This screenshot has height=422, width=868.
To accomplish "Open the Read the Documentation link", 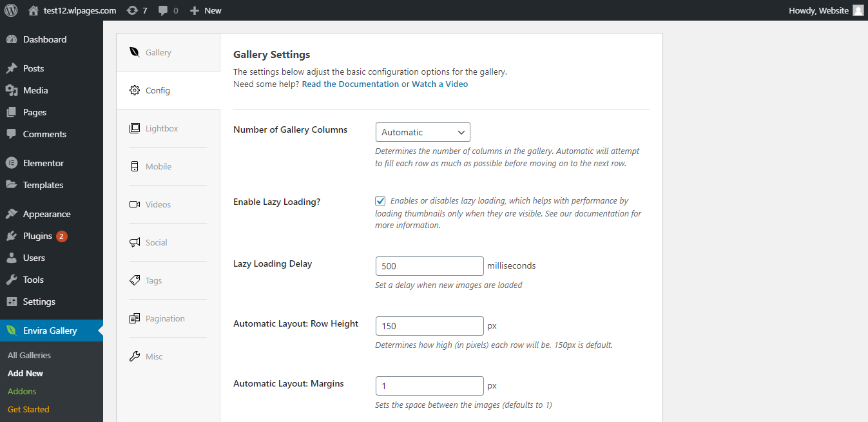I will coord(350,84).
